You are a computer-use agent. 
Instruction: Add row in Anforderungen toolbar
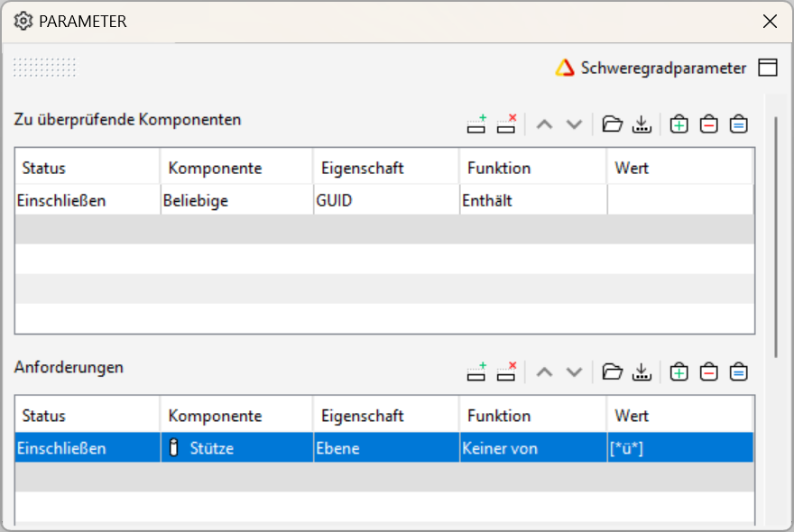[476, 372]
